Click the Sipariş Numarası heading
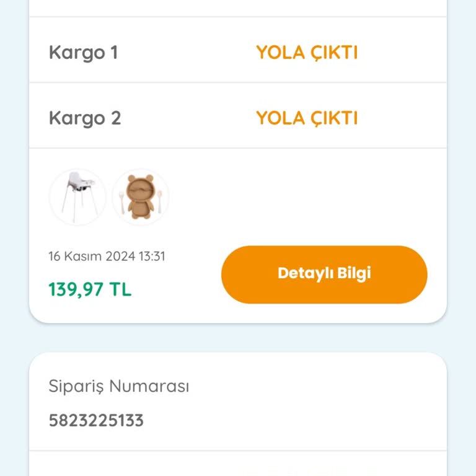Screen dimensions: 476x476 119,386
